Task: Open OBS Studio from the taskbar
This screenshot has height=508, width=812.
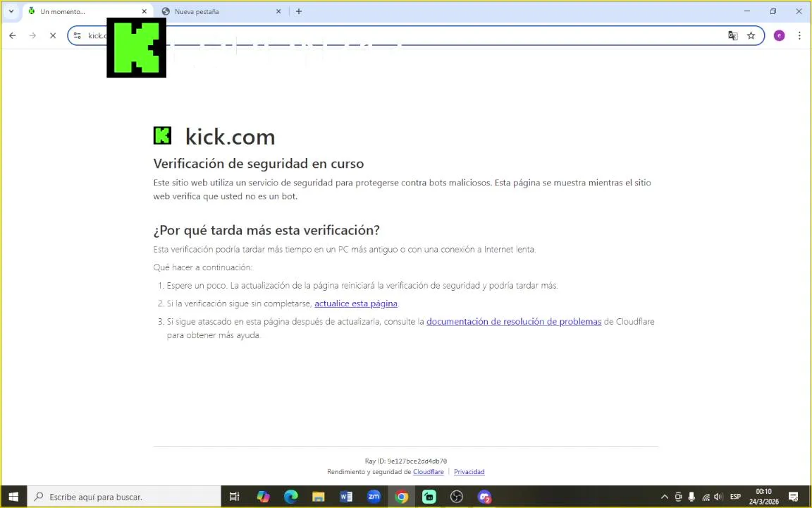Action: click(456, 497)
